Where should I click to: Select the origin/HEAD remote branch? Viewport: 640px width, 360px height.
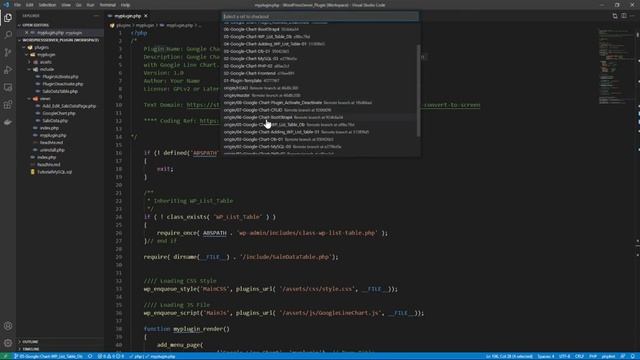coord(320,88)
